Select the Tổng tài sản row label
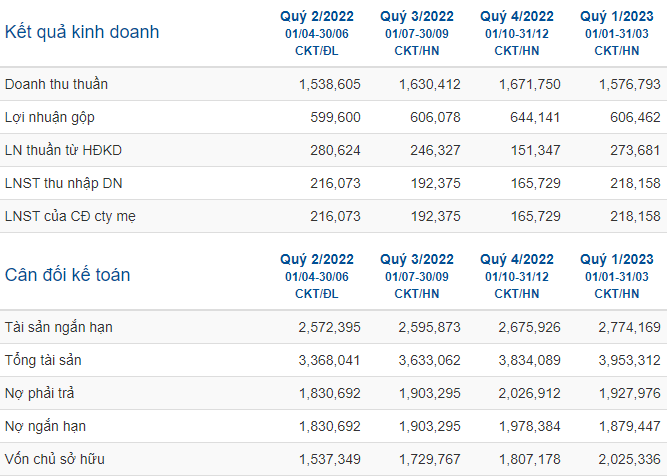 pyautogui.click(x=43, y=360)
